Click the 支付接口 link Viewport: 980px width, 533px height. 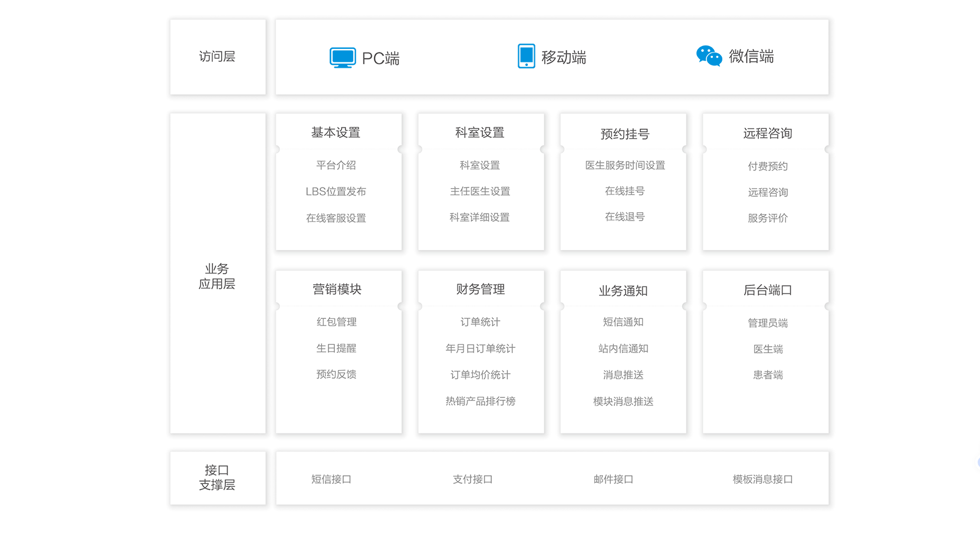472,479
